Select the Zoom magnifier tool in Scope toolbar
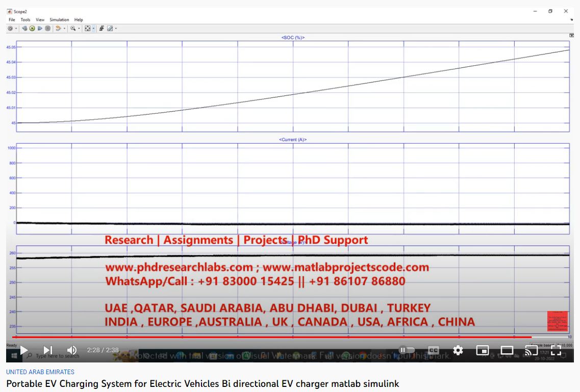Screen dimensions: 580x392 point(73,29)
